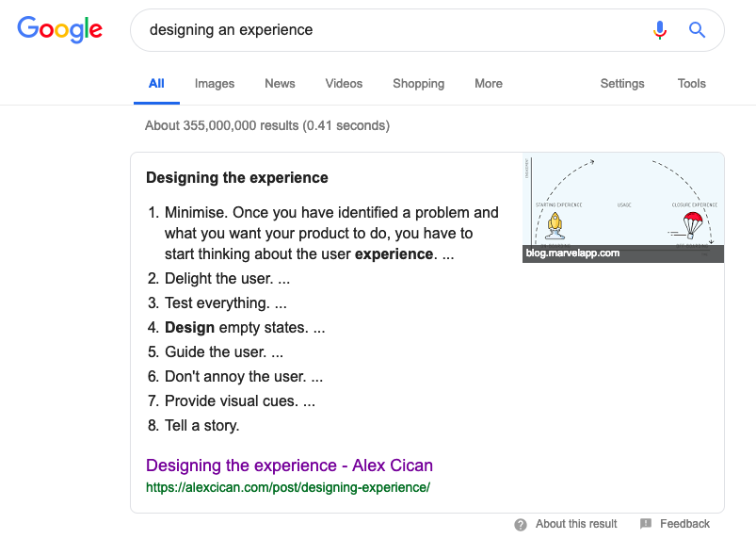
Task: Expand the More search menu
Action: point(489,84)
